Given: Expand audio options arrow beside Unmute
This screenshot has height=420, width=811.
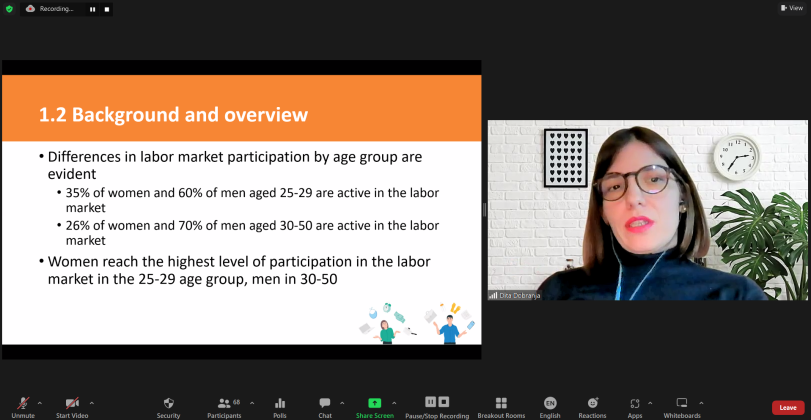Looking at the screenshot, I should click(x=40, y=403).
